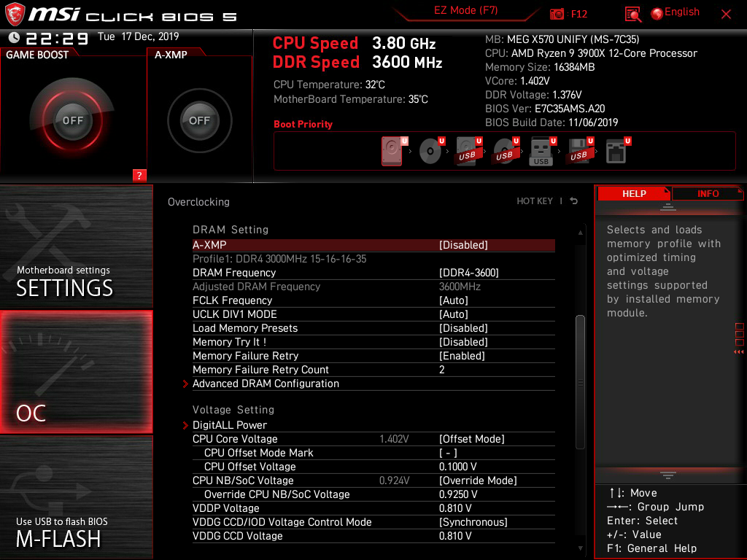747x560 pixels.
Task: Expand the DigitALL Power submenu
Action: click(x=230, y=425)
